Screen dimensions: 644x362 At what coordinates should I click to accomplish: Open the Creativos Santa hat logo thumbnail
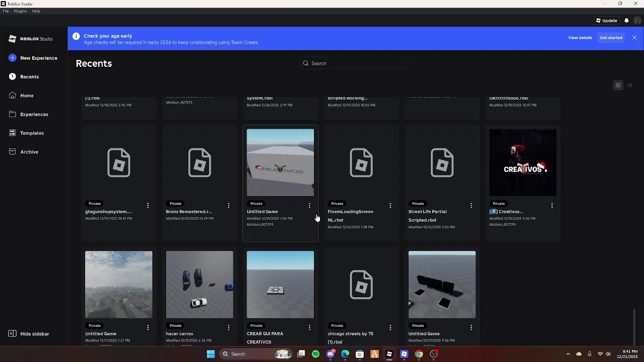coord(523,162)
